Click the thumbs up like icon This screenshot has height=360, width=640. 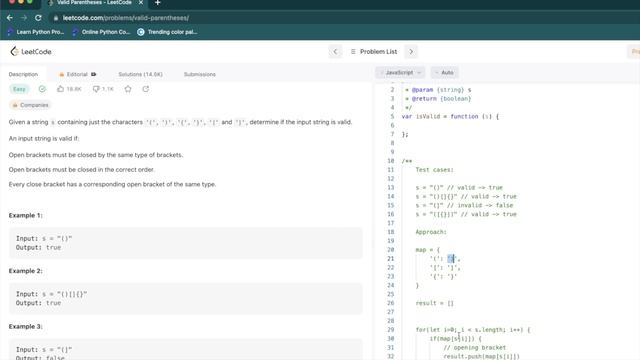(x=60, y=89)
